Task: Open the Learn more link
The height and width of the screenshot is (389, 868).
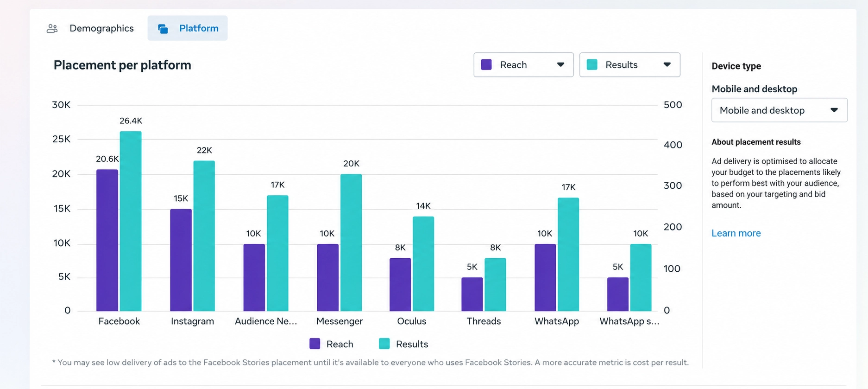Action: (x=736, y=233)
